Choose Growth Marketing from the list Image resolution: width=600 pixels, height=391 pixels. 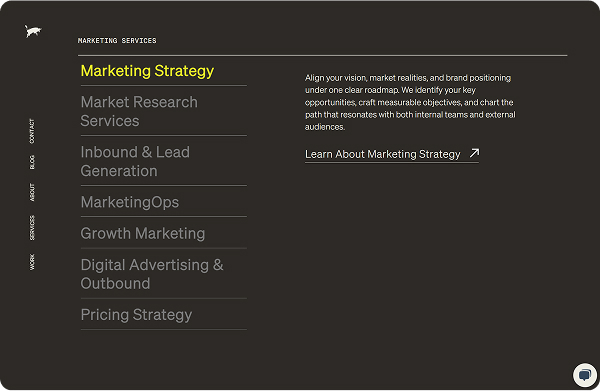(x=143, y=233)
